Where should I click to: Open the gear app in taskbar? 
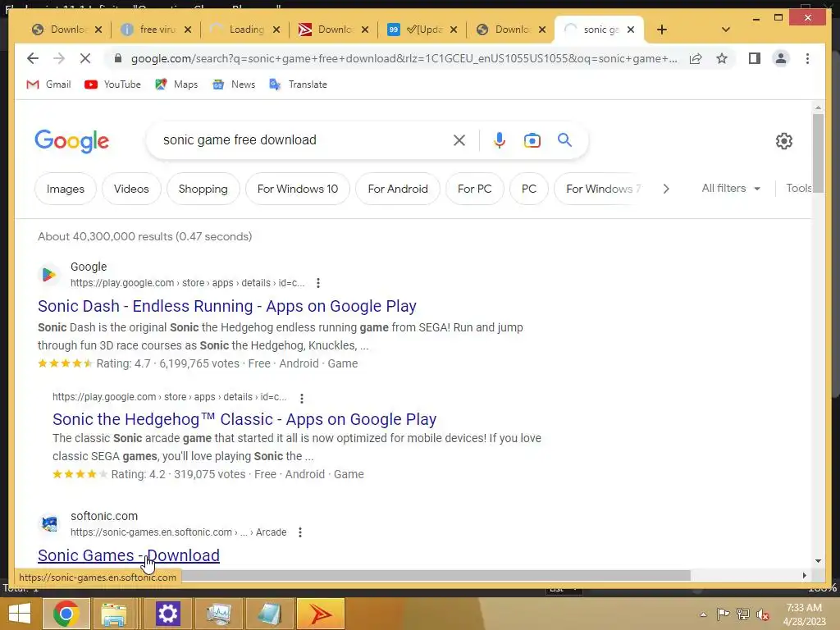coord(167,614)
